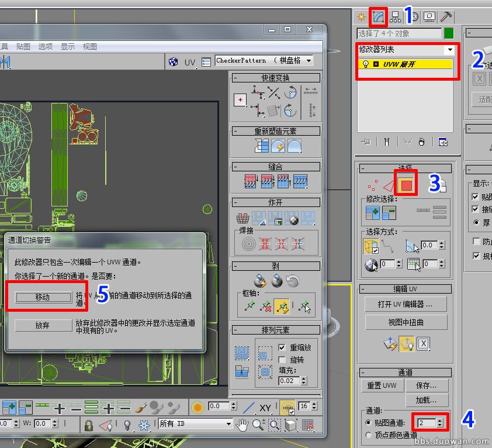Open the Modify command panel tab

(379, 16)
